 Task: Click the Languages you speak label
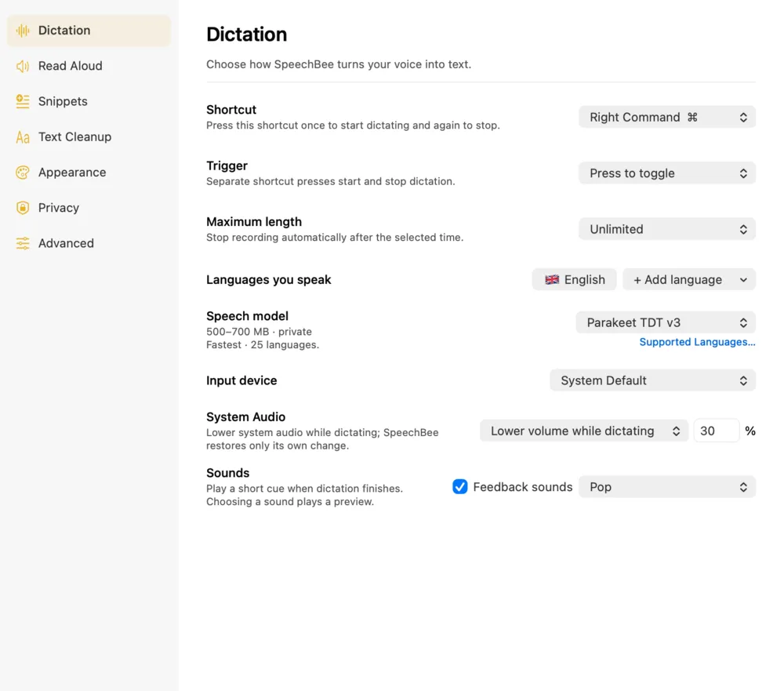coord(268,280)
